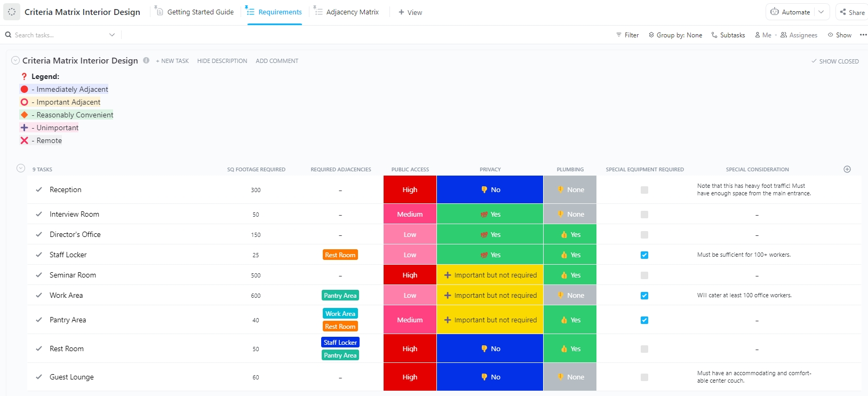This screenshot has width=868, height=396.
Task: Click the Subtasks icon
Action: (714, 35)
